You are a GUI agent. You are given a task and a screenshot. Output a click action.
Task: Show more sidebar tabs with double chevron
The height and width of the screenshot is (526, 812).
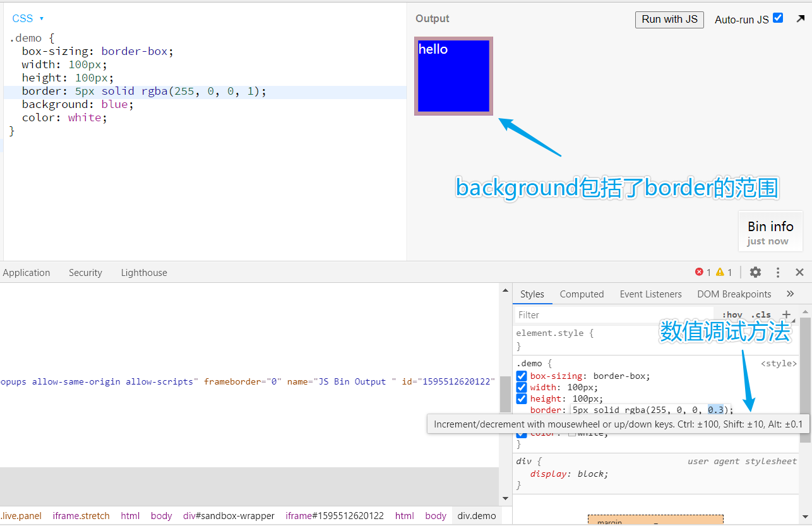[x=790, y=294]
